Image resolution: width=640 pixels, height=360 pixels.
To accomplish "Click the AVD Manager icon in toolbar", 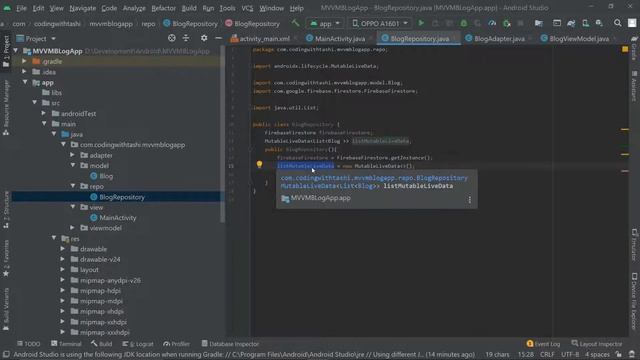I will pos(585,23).
